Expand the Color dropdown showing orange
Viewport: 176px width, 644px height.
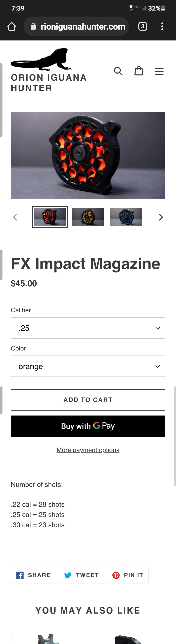pyautogui.click(x=88, y=366)
